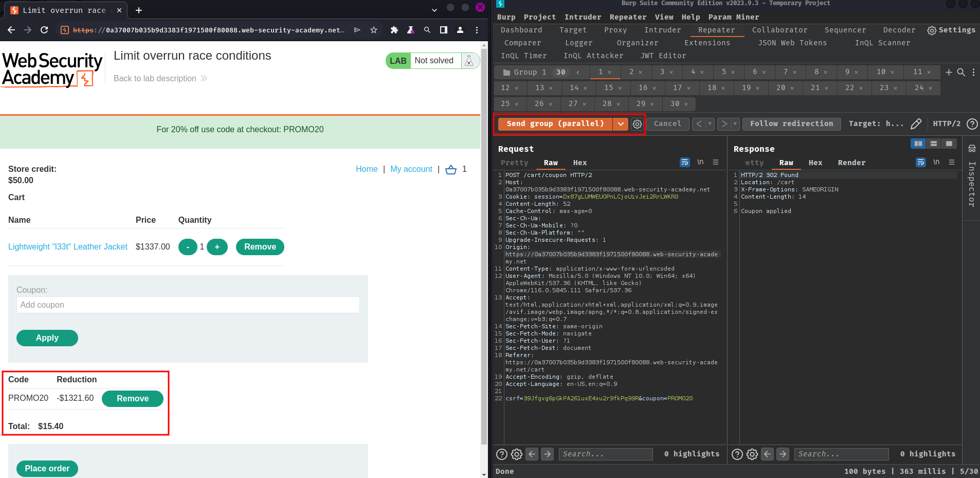This screenshot has width=980, height=478.
Task: Switch protocol via HTTP/2 toggle
Action: click(947, 123)
